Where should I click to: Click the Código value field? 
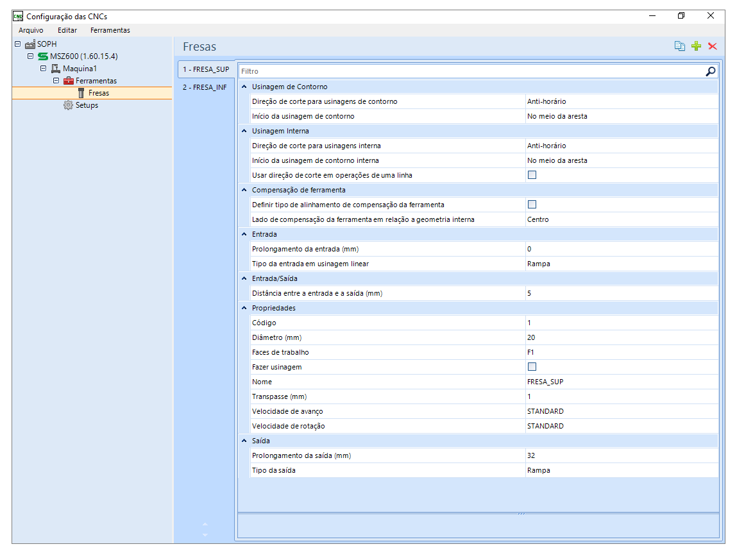point(622,323)
